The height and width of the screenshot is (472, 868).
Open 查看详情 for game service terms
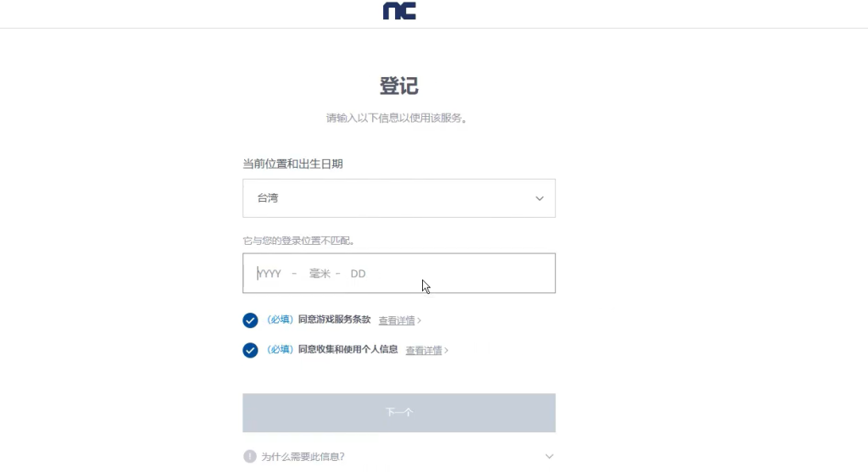(396, 321)
